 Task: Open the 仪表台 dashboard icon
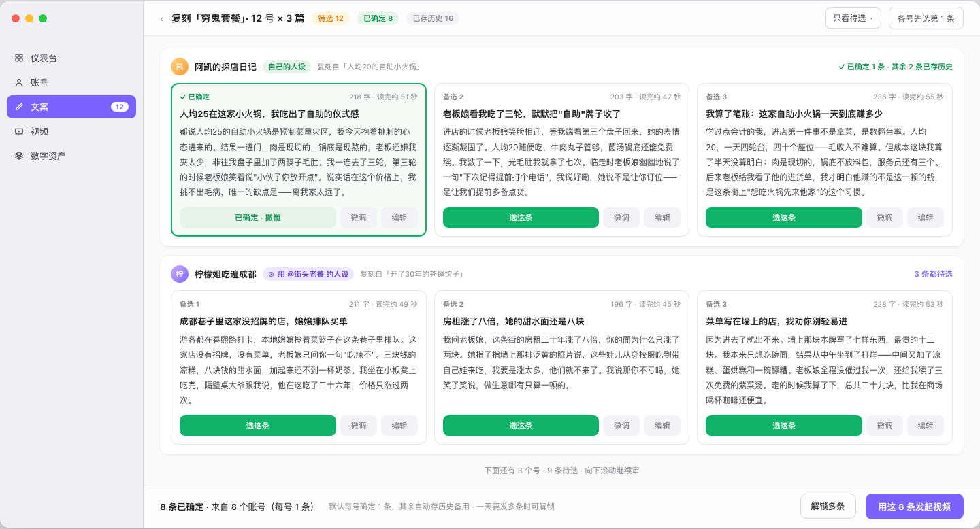click(19, 58)
